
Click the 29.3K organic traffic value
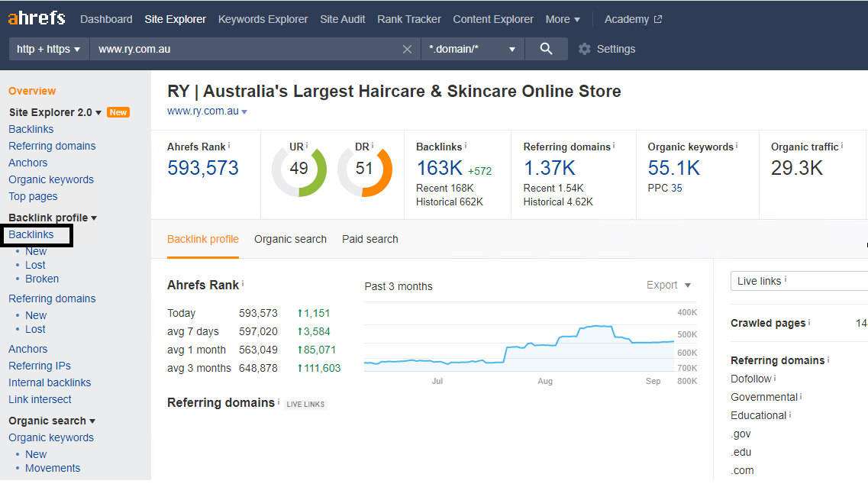(796, 168)
